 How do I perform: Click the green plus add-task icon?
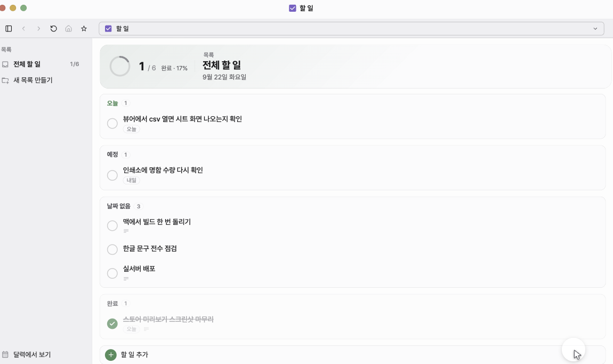pyautogui.click(x=111, y=354)
